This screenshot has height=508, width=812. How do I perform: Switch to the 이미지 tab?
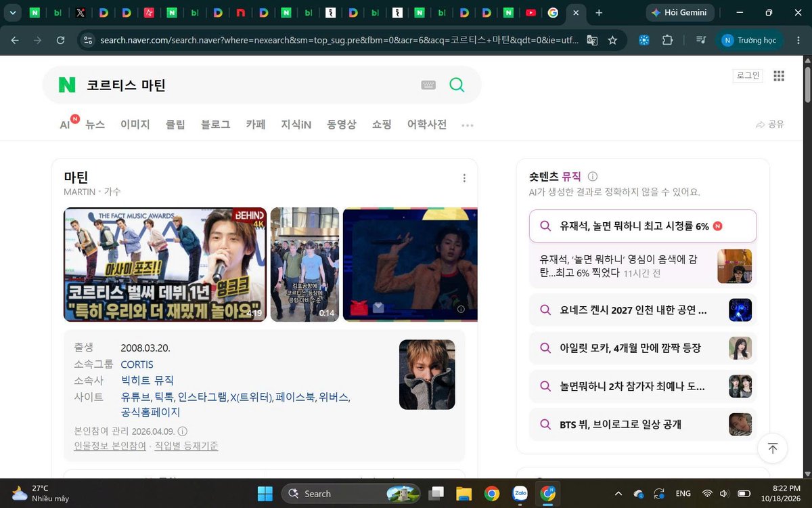pos(135,125)
